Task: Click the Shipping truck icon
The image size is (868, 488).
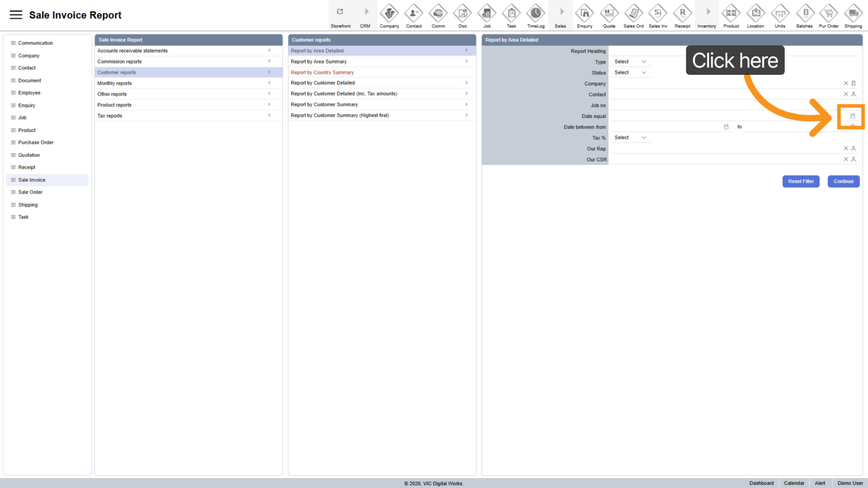Action: pyautogui.click(x=853, y=13)
